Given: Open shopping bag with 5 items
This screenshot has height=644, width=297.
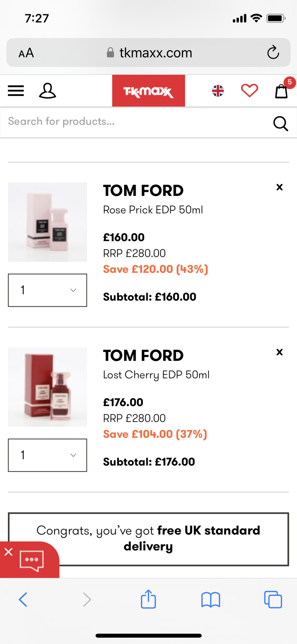Looking at the screenshot, I should coord(282,91).
